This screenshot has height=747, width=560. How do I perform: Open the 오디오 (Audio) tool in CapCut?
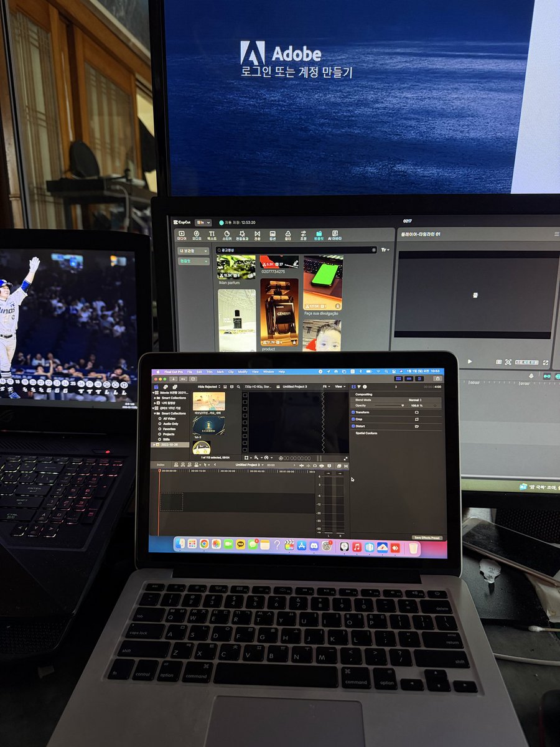pyautogui.click(x=197, y=235)
